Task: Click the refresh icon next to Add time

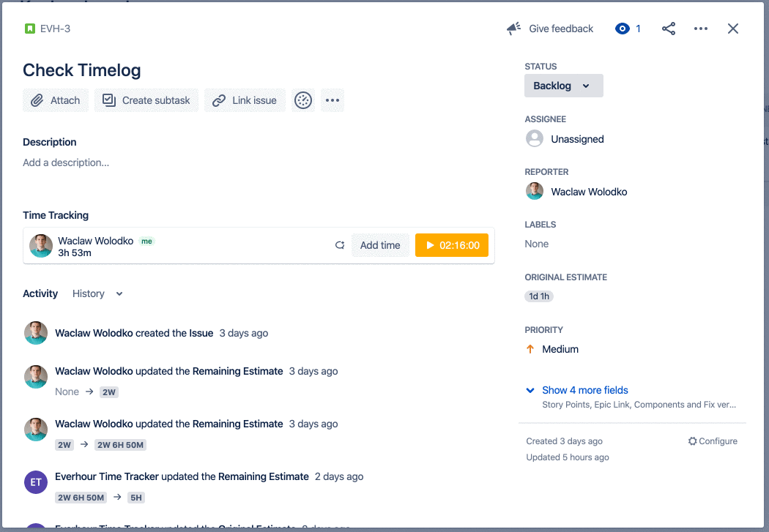Action: click(x=340, y=245)
